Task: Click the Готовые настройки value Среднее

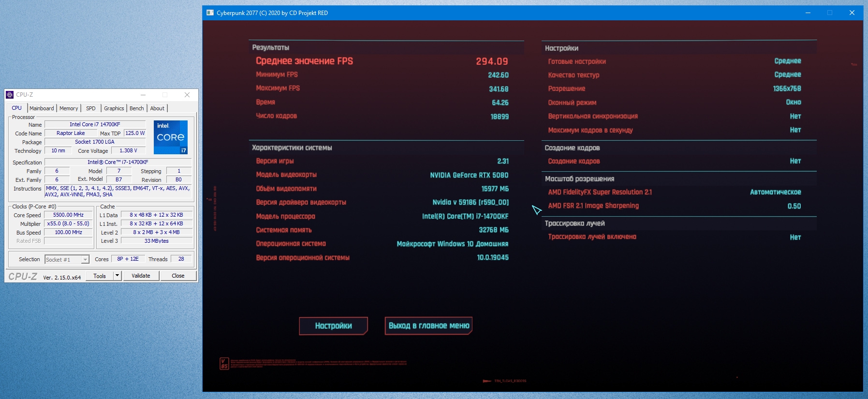Action: (788, 61)
